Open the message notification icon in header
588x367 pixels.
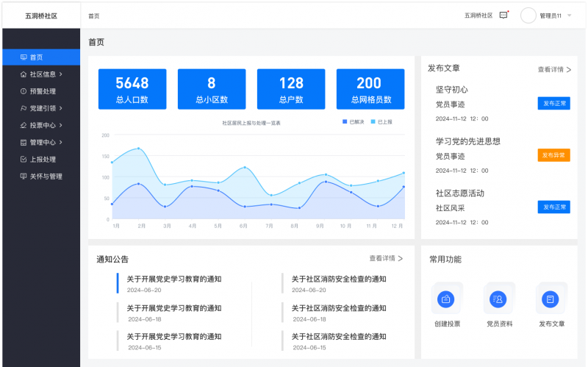click(x=503, y=15)
